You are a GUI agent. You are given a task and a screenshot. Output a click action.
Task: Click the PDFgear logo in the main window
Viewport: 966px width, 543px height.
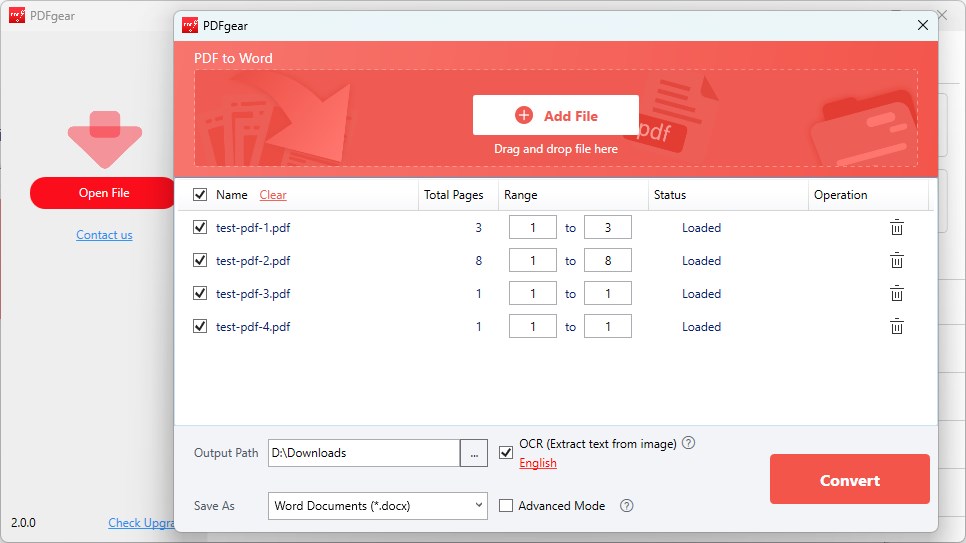(17, 15)
